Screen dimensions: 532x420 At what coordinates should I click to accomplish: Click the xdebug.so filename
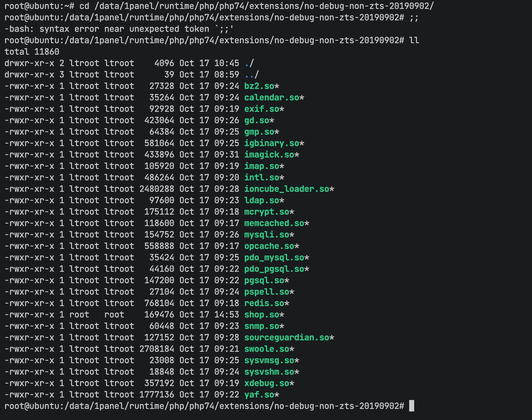pyautogui.click(x=267, y=383)
